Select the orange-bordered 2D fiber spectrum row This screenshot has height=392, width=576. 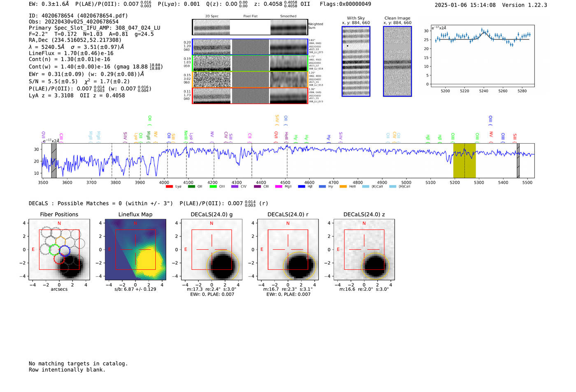click(x=250, y=79)
